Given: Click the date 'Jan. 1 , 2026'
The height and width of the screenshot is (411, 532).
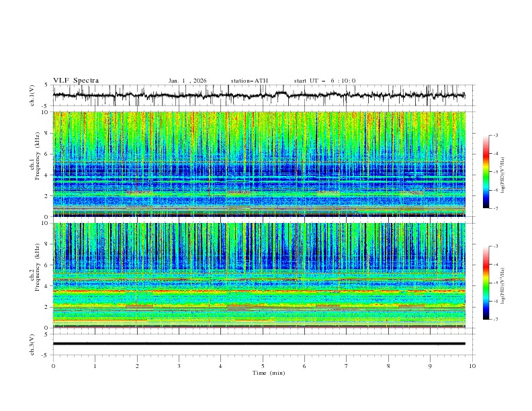Looking at the screenshot, I should coord(187,81).
